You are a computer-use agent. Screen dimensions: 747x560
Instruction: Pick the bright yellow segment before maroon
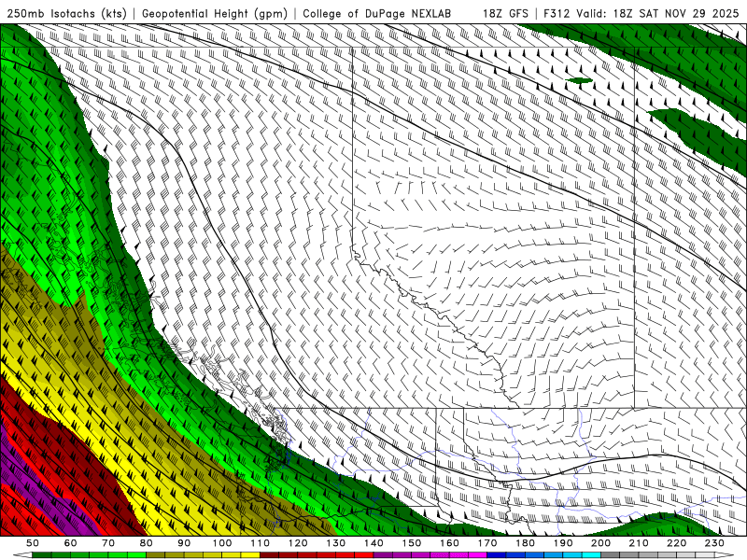[x=250, y=554]
